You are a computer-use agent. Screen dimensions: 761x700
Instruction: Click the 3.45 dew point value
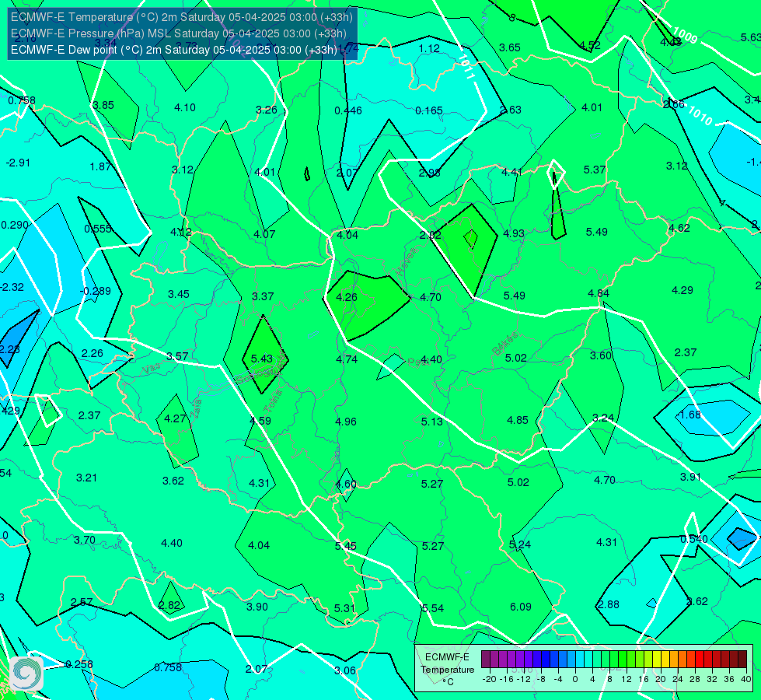(x=179, y=294)
